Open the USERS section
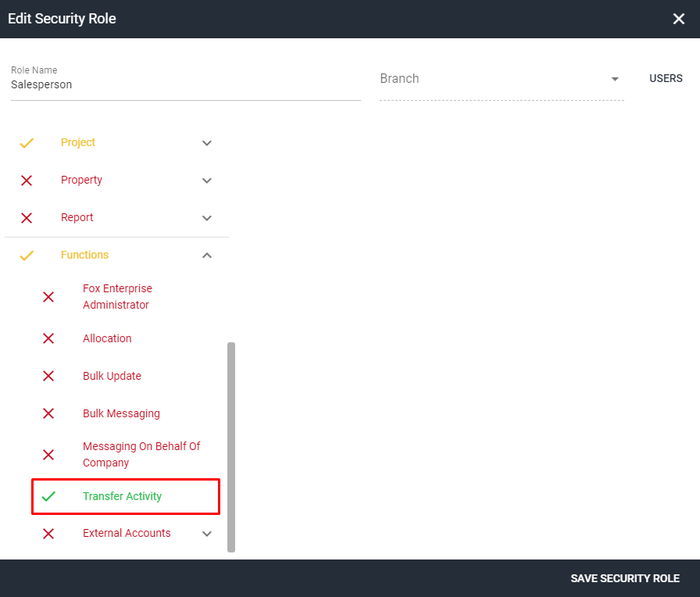The height and width of the screenshot is (597, 700). coord(666,78)
